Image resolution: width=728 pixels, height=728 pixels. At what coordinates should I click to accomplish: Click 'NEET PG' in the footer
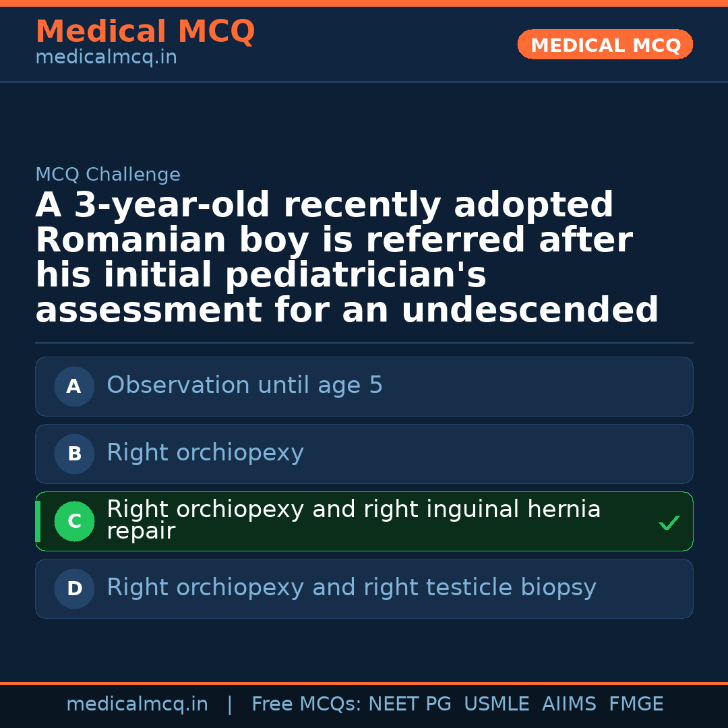[410, 704]
